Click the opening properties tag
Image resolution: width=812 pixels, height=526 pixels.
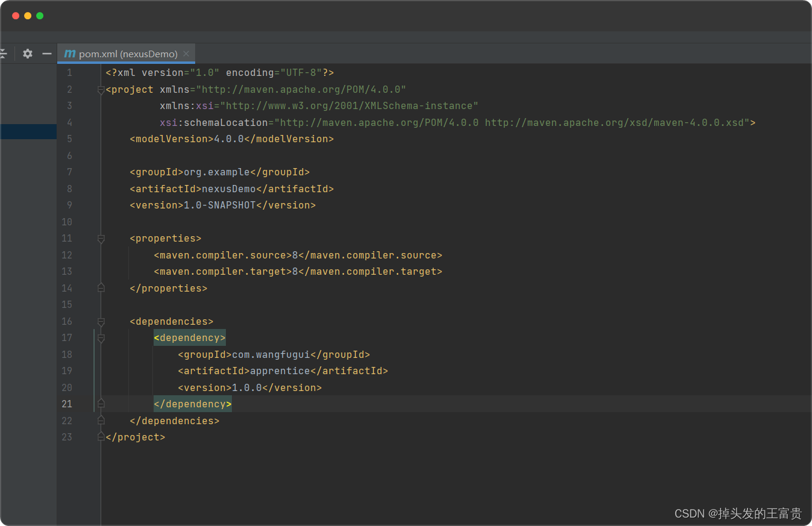[x=166, y=239]
